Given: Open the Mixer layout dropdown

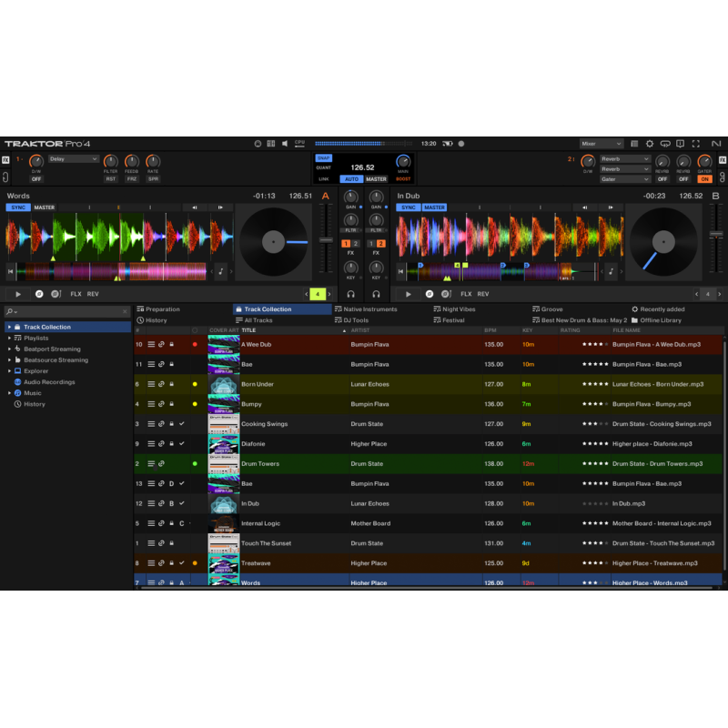Looking at the screenshot, I should (x=601, y=144).
